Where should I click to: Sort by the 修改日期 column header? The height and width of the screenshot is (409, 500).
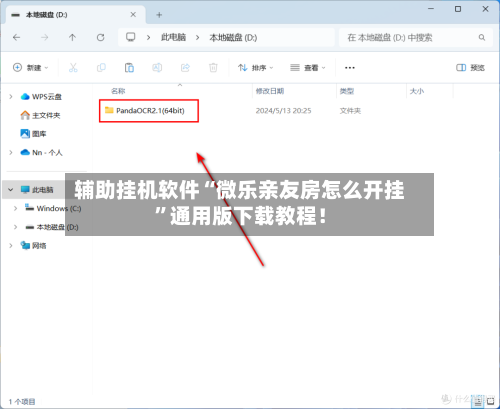[270, 91]
